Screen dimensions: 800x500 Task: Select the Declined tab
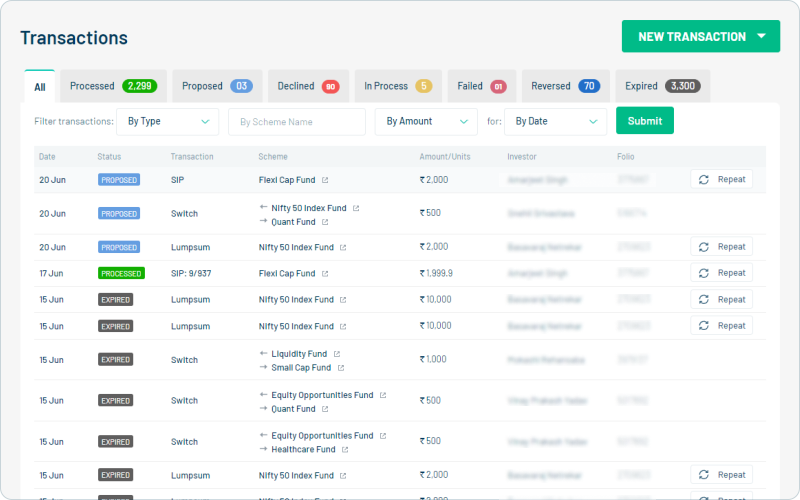(x=308, y=86)
